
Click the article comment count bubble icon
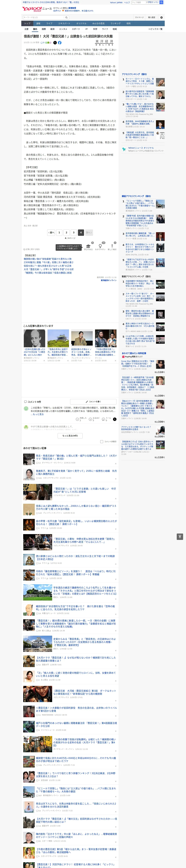[x=42, y=43]
